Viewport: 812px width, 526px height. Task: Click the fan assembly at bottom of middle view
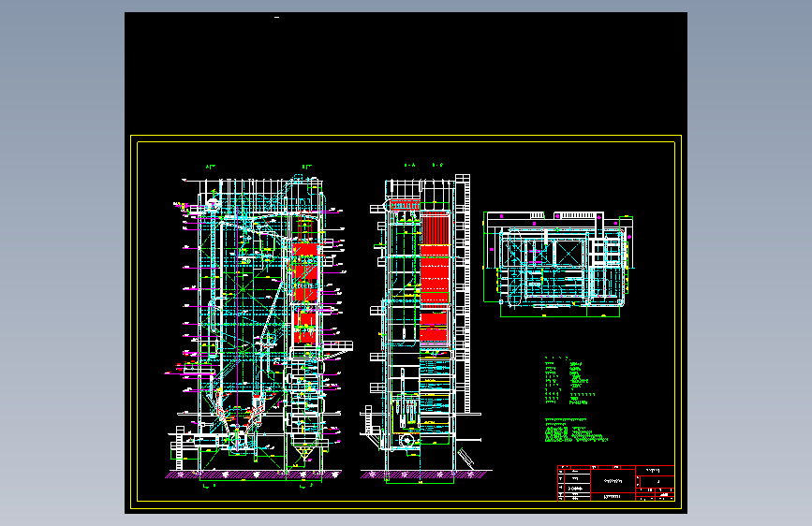click(x=406, y=441)
